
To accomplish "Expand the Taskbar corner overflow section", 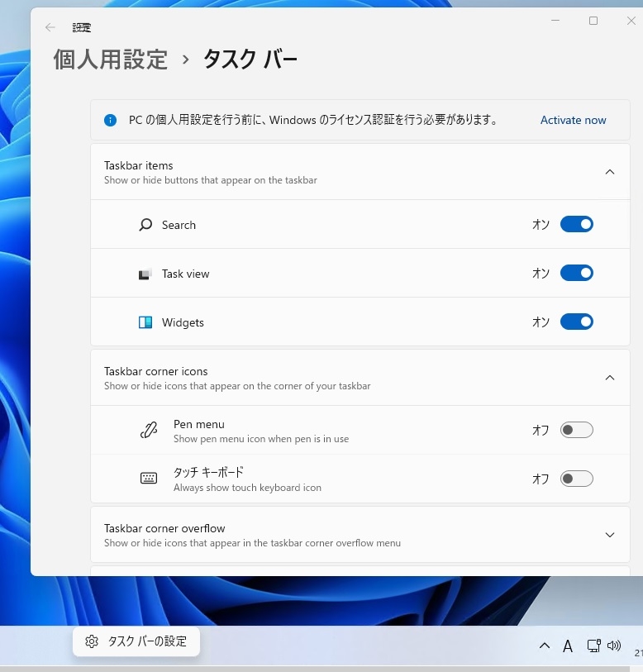I will [610, 535].
